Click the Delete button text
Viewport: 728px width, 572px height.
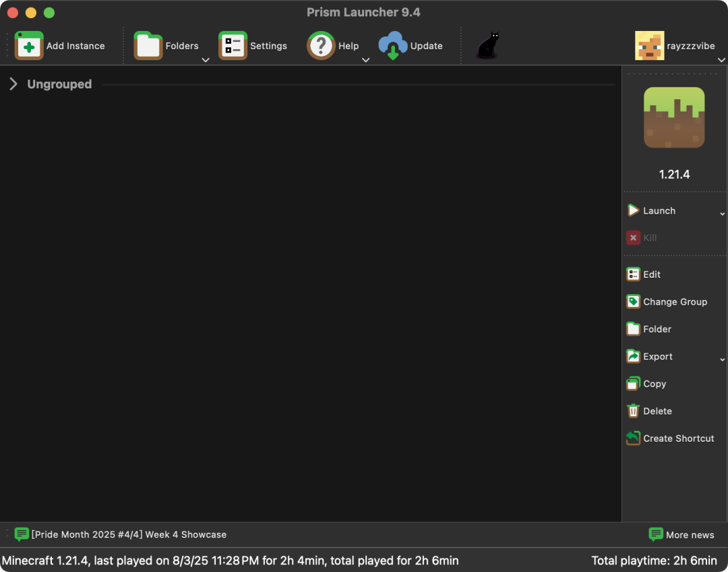click(x=657, y=411)
